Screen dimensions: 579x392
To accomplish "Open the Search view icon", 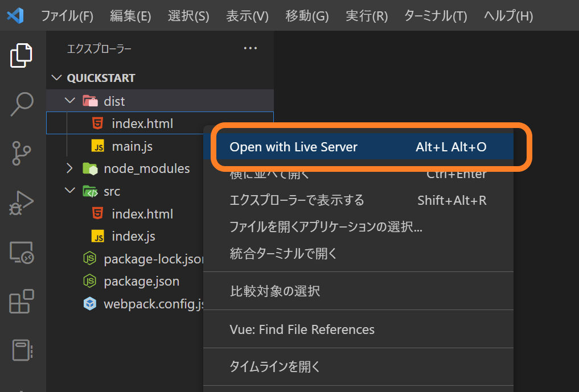I will point(22,104).
